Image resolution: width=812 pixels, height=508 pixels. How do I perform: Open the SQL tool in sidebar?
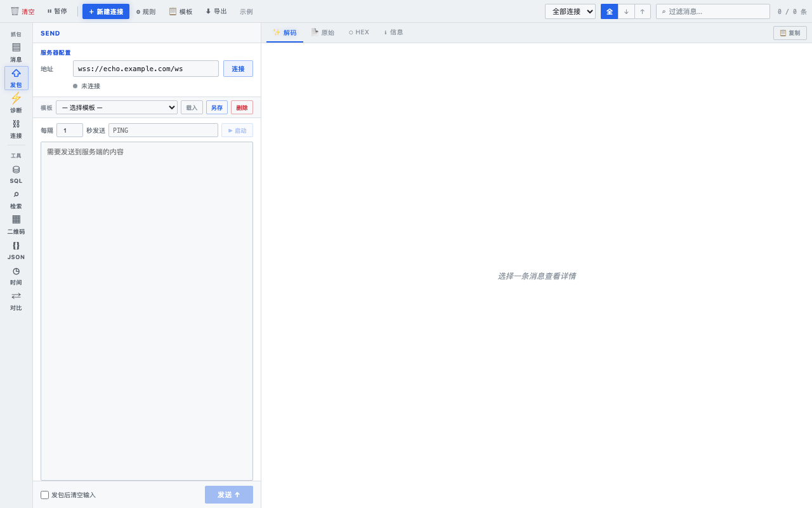pos(16,174)
